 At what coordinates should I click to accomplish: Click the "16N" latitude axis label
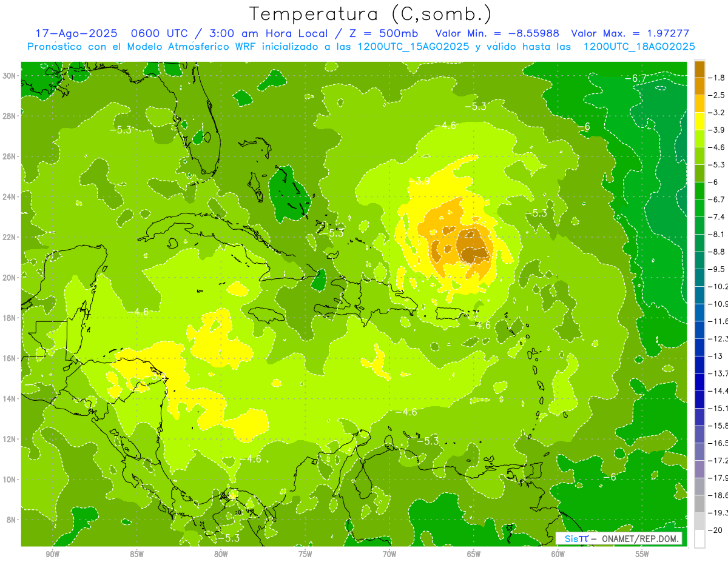(10, 358)
